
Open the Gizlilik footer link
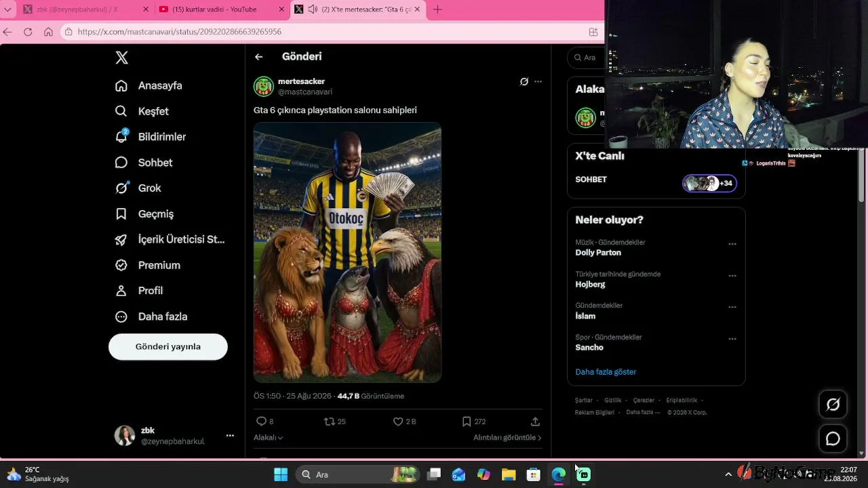613,401
